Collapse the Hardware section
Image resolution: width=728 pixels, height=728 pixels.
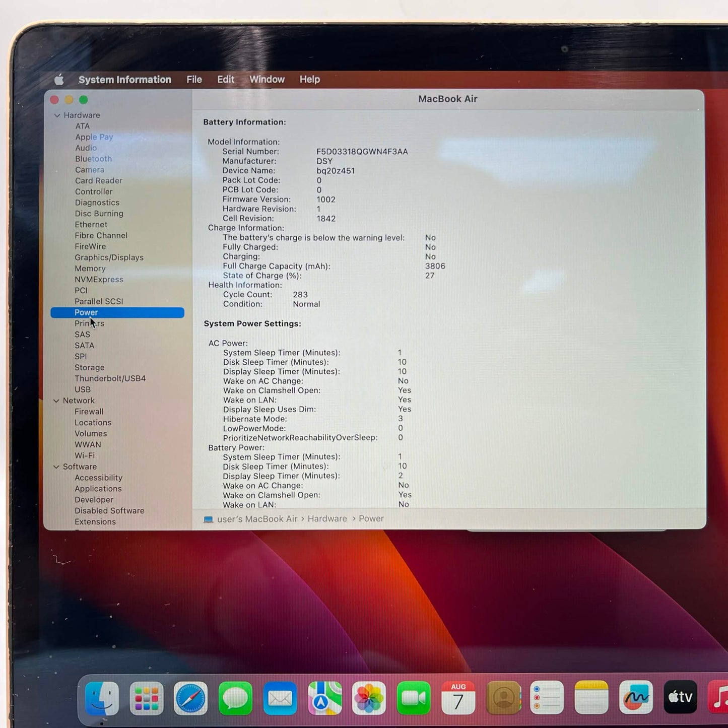tap(57, 115)
